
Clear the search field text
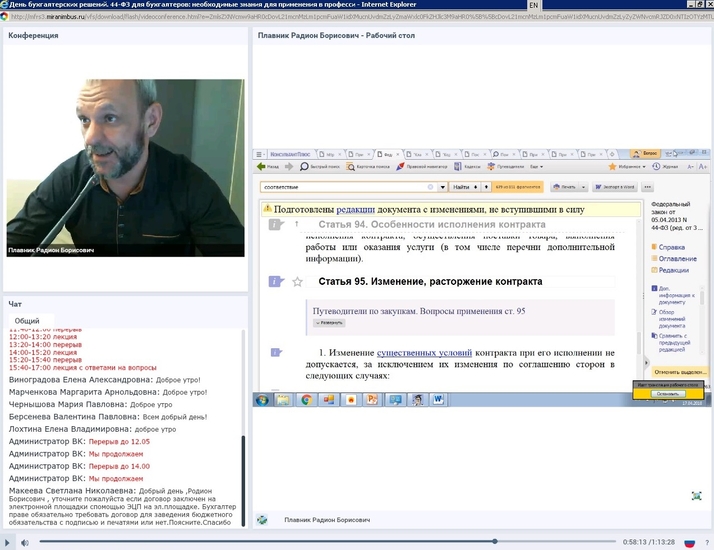point(430,187)
